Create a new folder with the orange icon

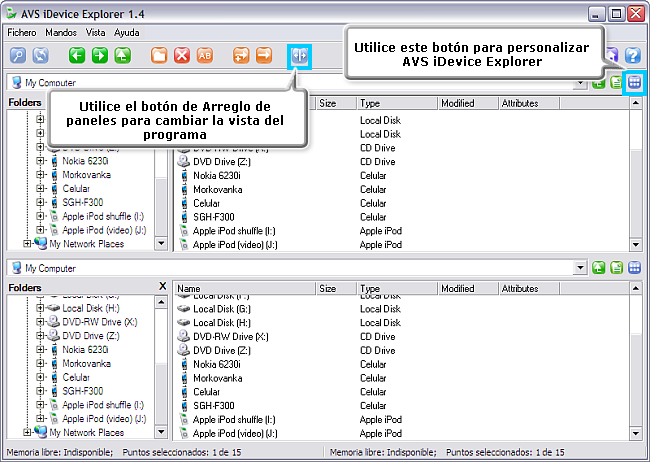pyautogui.click(x=159, y=55)
